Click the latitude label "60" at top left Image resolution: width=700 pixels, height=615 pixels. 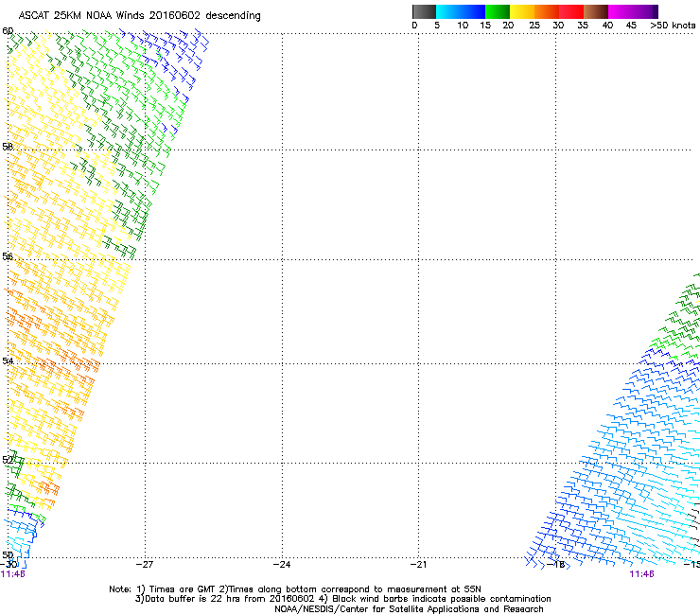(8, 31)
